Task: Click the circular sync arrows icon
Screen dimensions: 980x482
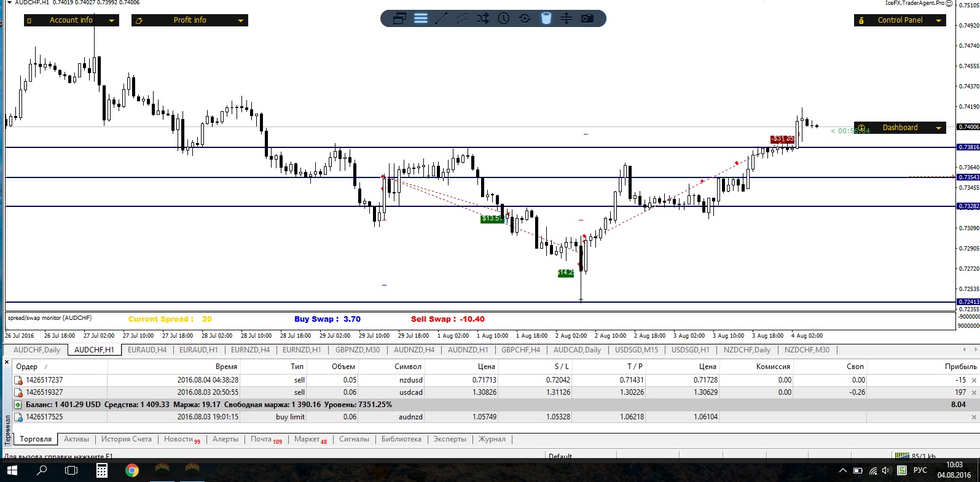Action: [525, 18]
